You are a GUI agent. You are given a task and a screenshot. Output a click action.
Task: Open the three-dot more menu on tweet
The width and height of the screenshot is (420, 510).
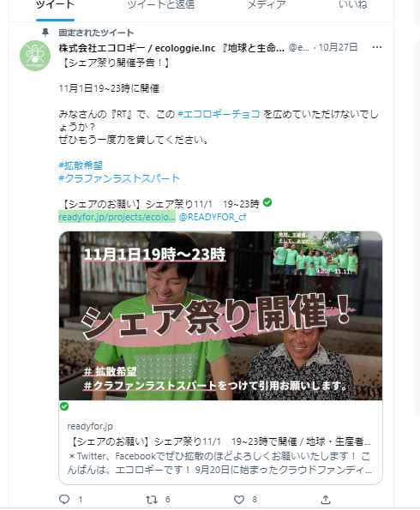coord(377,47)
